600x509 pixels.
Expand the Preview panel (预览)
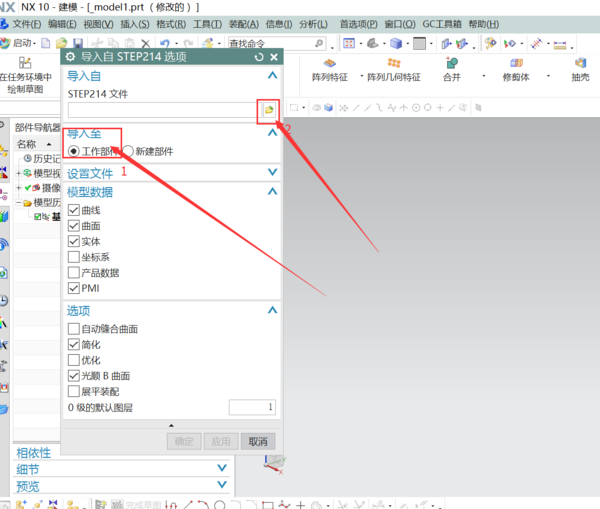pos(222,485)
